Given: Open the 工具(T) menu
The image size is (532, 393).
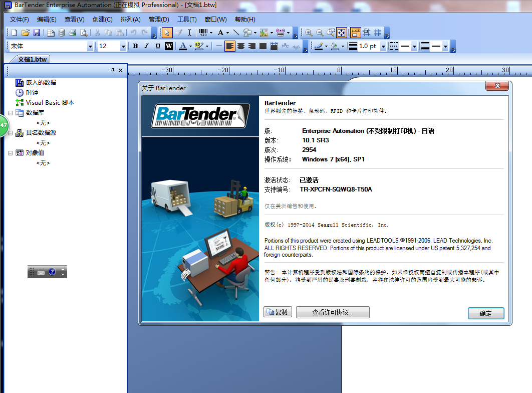Looking at the screenshot, I should [x=187, y=20].
